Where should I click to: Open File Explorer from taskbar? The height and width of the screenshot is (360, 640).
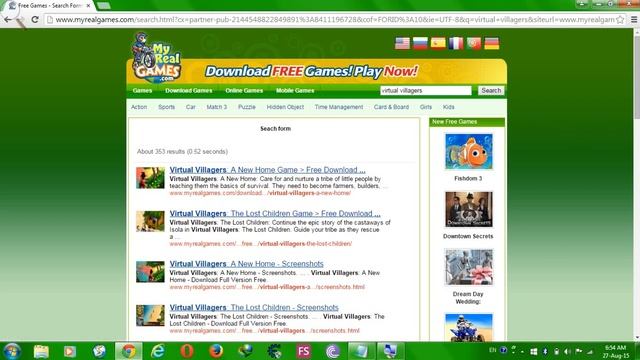pyautogui.click(x=41, y=351)
